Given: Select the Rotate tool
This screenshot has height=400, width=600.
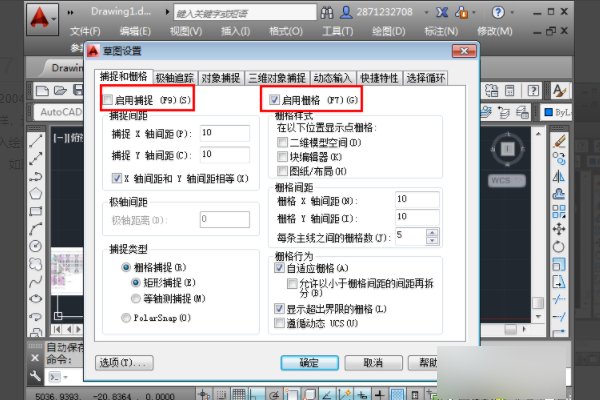Looking at the screenshot, I should pyautogui.click(x=559, y=247).
